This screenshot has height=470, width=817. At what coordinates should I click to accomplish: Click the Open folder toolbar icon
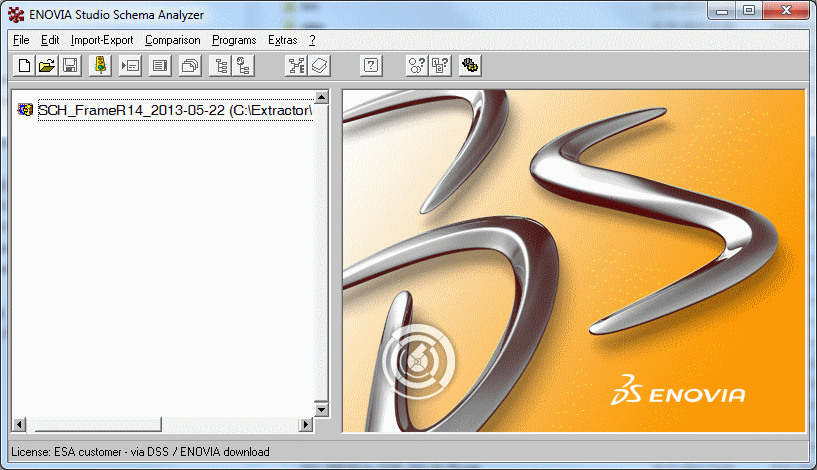pos(47,66)
